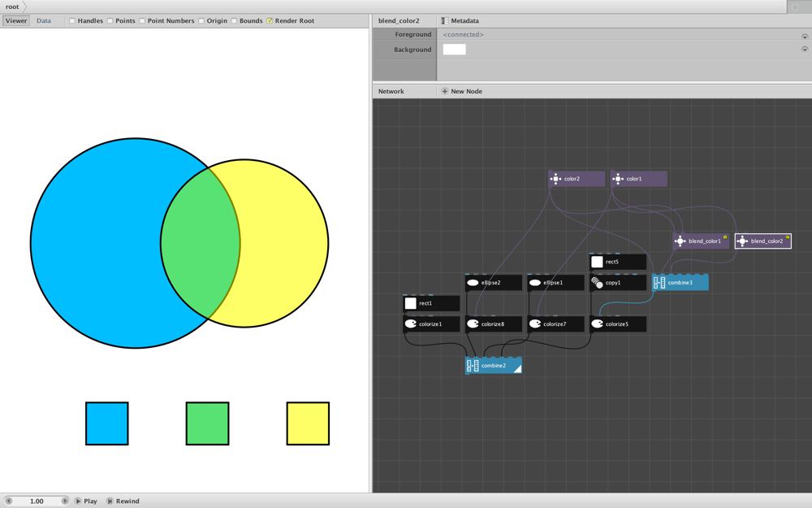
Task: Click the blue square in viewer
Action: coord(106,423)
